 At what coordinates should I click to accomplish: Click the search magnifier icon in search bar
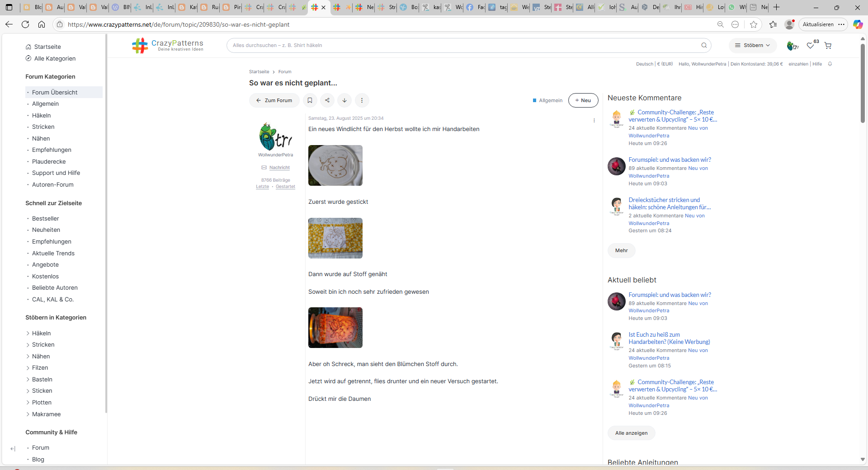tap(704, 45)
